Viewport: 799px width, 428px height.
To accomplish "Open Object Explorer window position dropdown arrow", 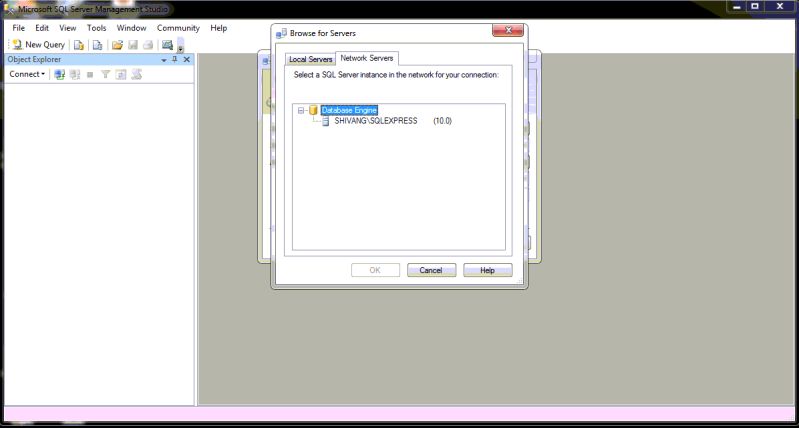I will 164,60.
